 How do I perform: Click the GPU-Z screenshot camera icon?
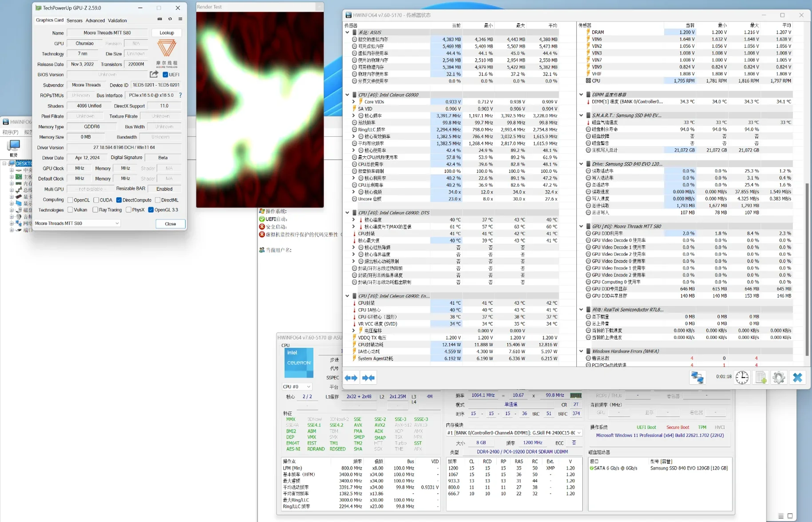(160, 19)
